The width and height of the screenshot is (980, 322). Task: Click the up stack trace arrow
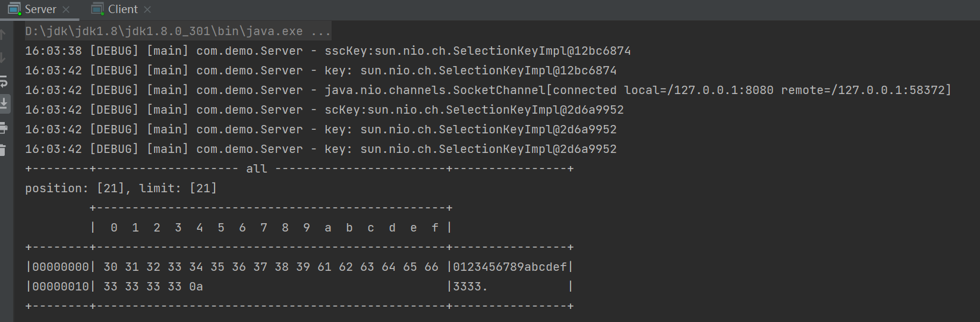pos(3,35)
